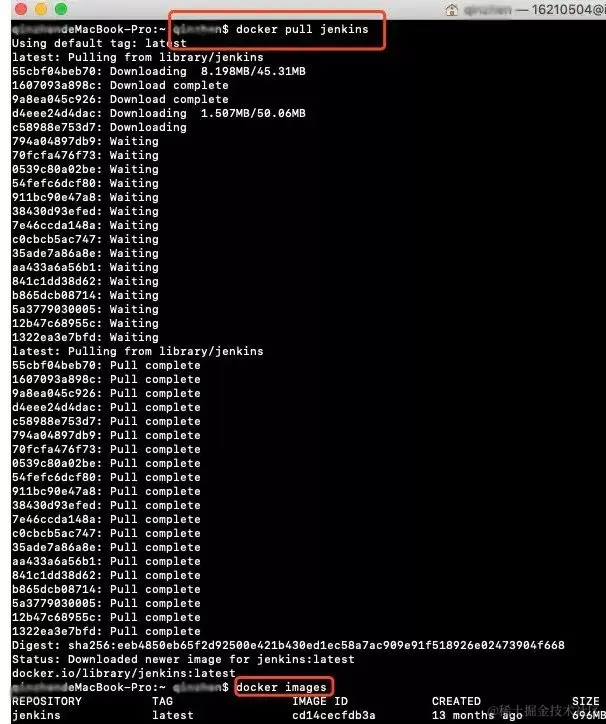Click the IMAGE ID column header

point(320,701)
